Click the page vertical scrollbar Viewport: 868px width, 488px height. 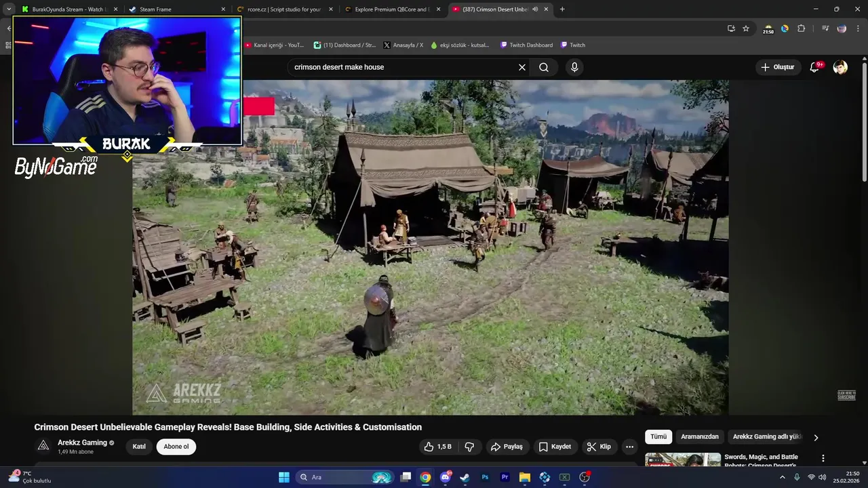[x=864, y=122]
